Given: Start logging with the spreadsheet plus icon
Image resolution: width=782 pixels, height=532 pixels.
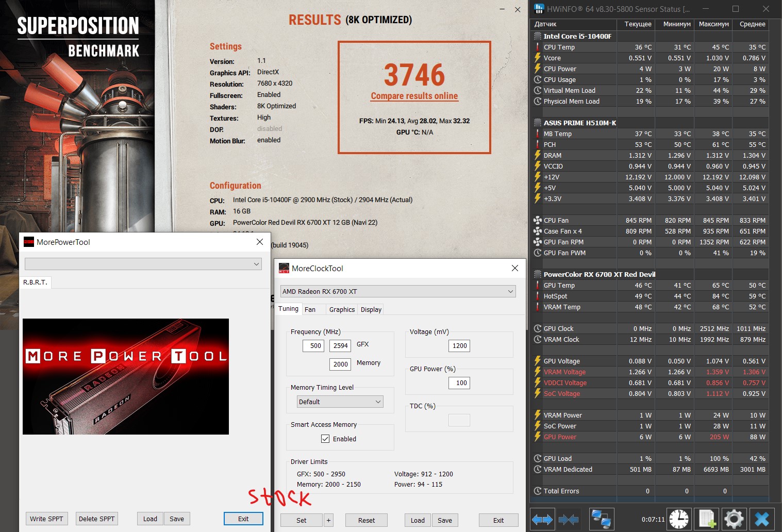Looking at the screenshot, I should [x=707, y=519].
